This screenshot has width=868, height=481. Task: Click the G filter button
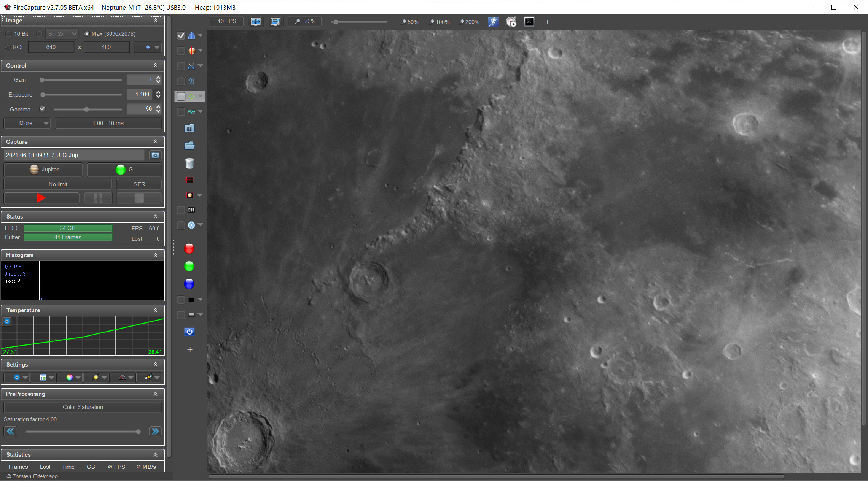click(x=124, y=170)
